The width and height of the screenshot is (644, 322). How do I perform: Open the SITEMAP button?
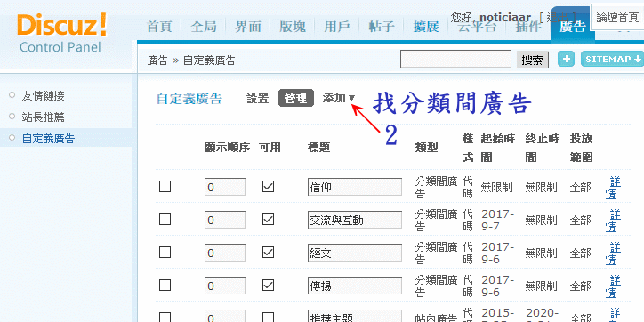click(x=612, y=59)
